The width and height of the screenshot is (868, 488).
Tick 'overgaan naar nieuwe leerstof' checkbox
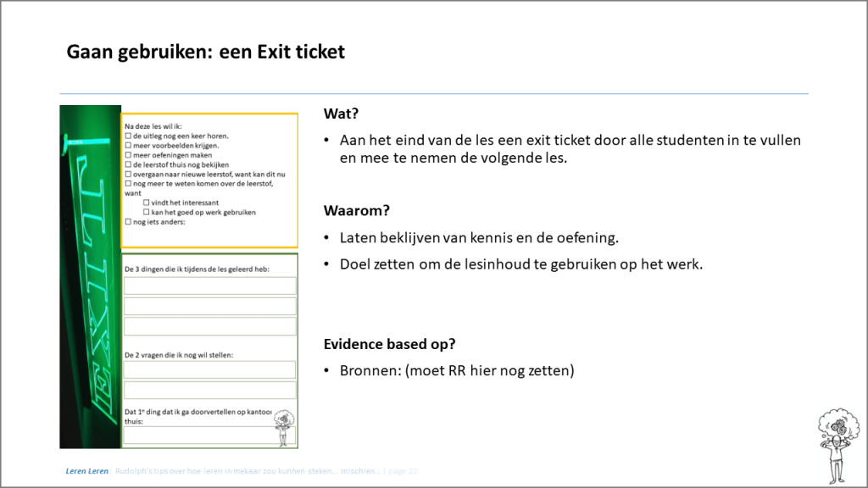tap(128, 174)
